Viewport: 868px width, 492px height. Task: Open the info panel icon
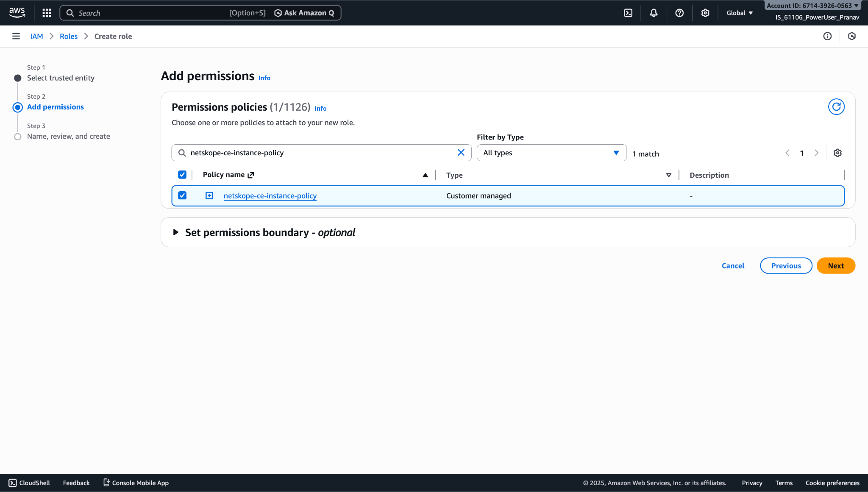coord(827,36)
